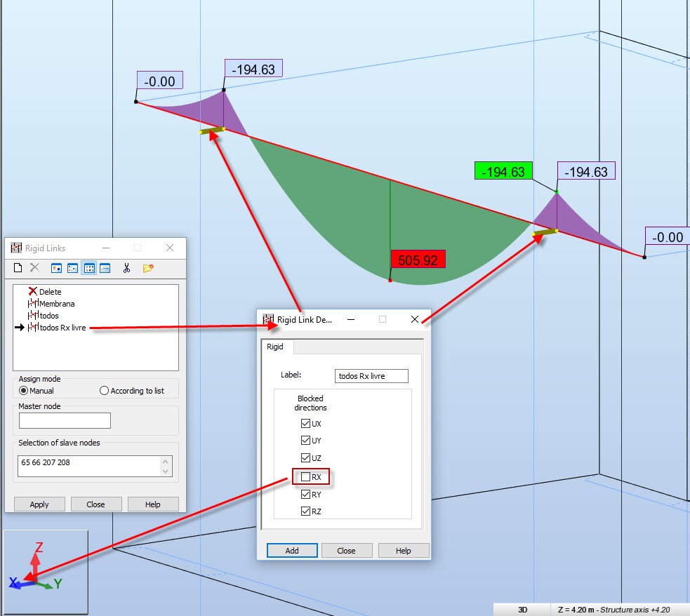This screenshot has height=616, width=690.
Task: Switch to the Rigid tab
Action: pos(275,347)
